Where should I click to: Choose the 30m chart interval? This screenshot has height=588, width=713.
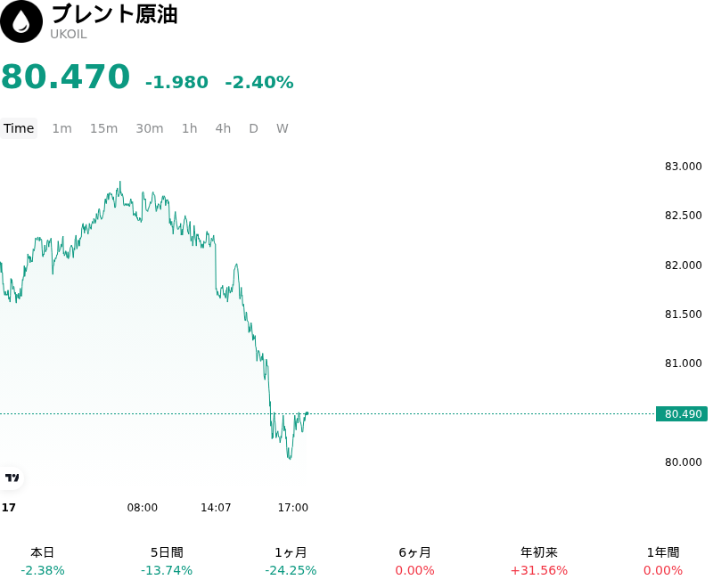150,128
